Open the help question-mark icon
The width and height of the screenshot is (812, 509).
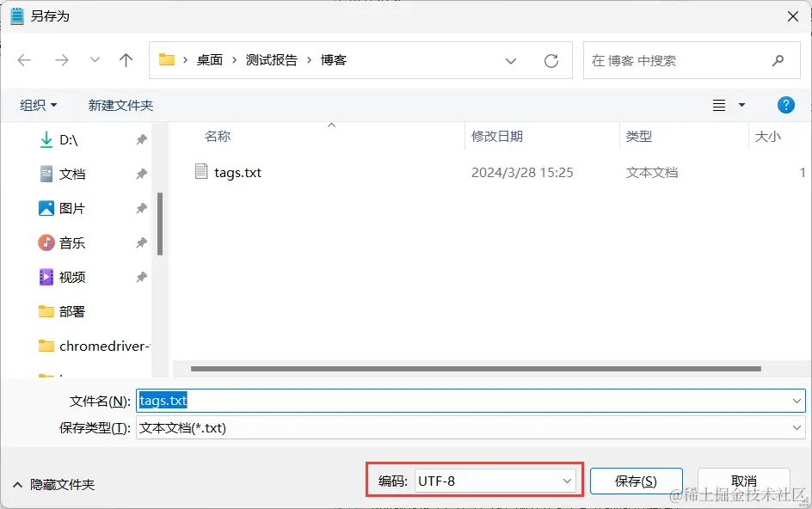(785, 104)
